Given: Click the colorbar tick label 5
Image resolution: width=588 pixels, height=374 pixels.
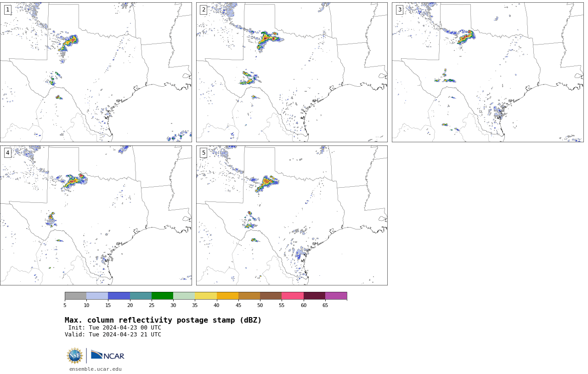Looking at the screenshot, I should (x=65, y=305).
